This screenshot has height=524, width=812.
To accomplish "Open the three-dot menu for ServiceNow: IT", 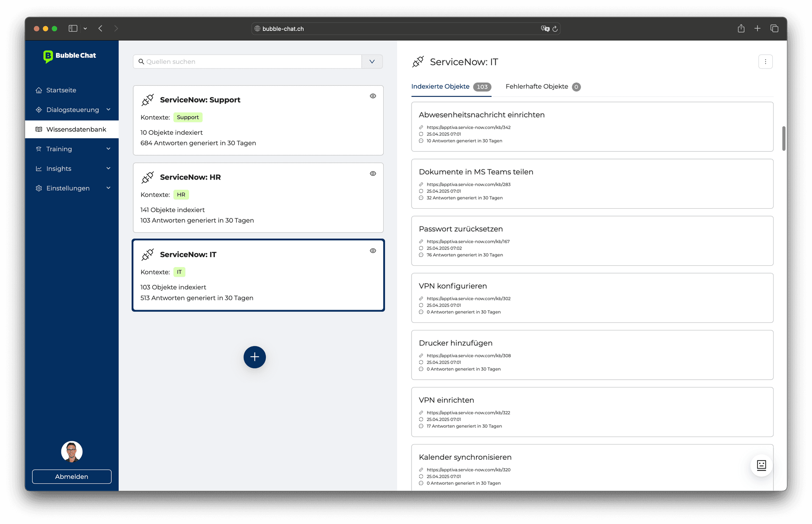I will 765,62.
